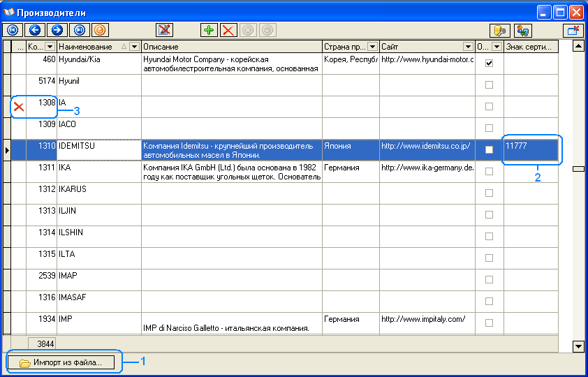This screenshot has width=588, height=377.
Task: Select the IACO row name
Action: (x=99, y=128)
